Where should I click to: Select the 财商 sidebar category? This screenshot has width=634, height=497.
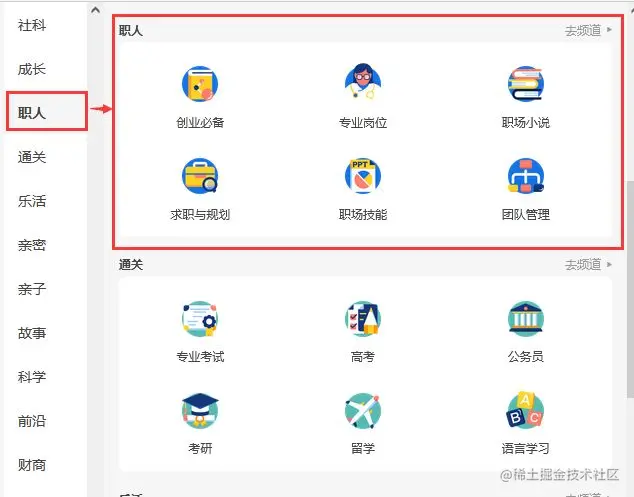coord(32,465)
